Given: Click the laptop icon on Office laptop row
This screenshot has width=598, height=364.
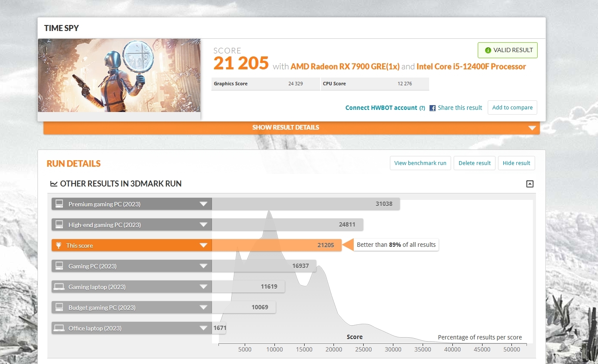Looking at the screenshot, I should (59, 328).
